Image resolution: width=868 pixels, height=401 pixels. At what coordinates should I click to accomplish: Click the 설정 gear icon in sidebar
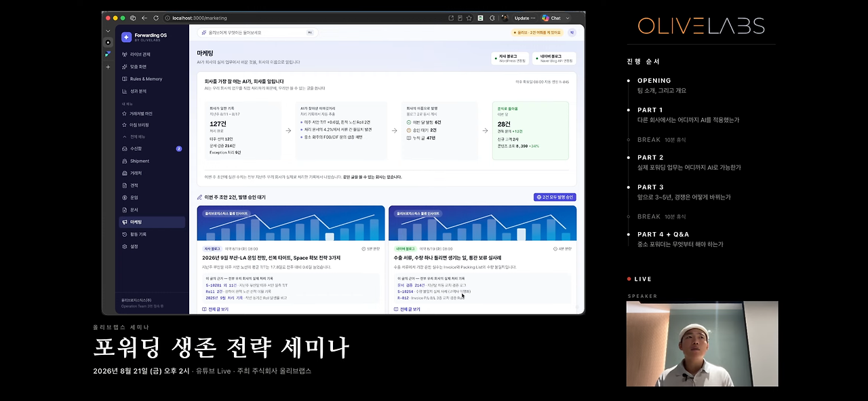(124, 246)
